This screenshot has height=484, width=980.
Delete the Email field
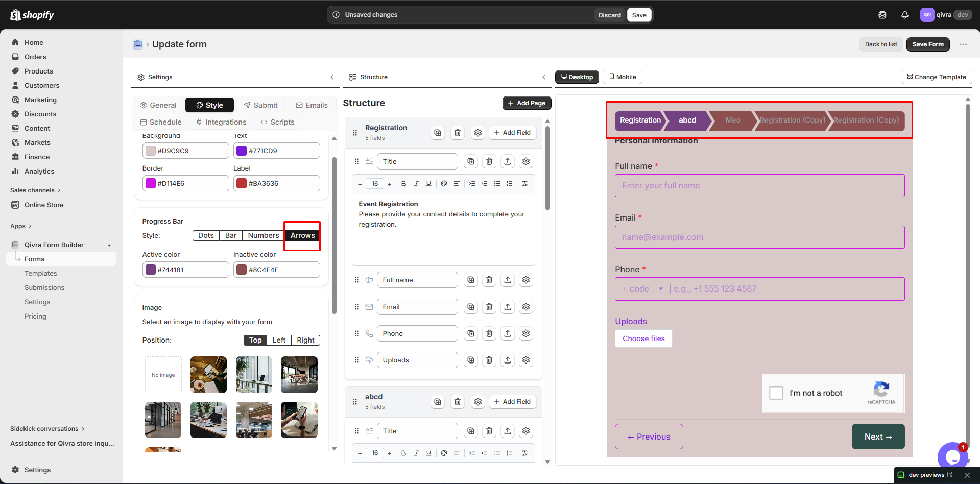pos(489,307)
